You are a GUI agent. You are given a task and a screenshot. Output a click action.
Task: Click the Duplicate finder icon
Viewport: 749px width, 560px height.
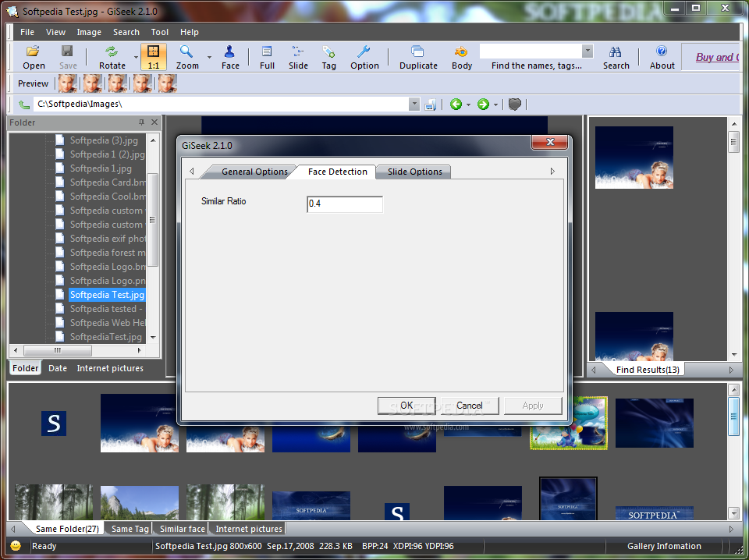418,57
